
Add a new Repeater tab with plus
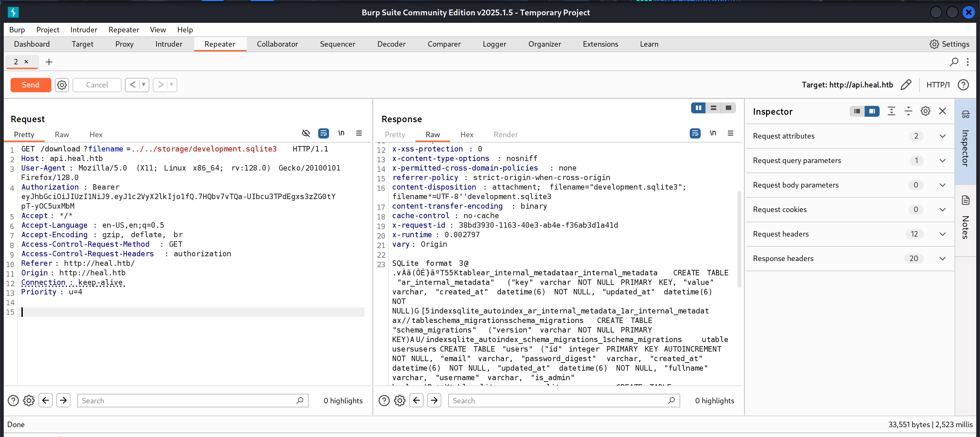point(49,62)
